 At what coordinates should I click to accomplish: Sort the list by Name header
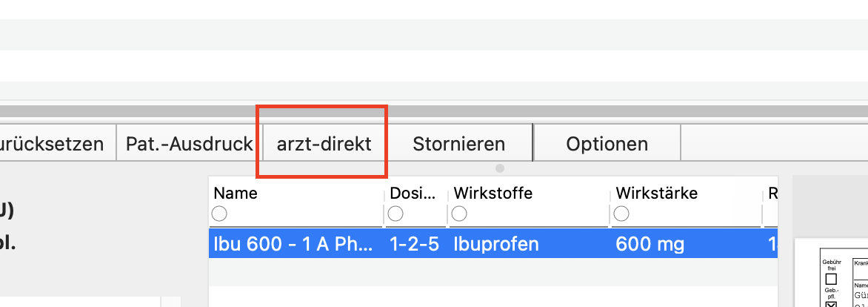point(236,193)
